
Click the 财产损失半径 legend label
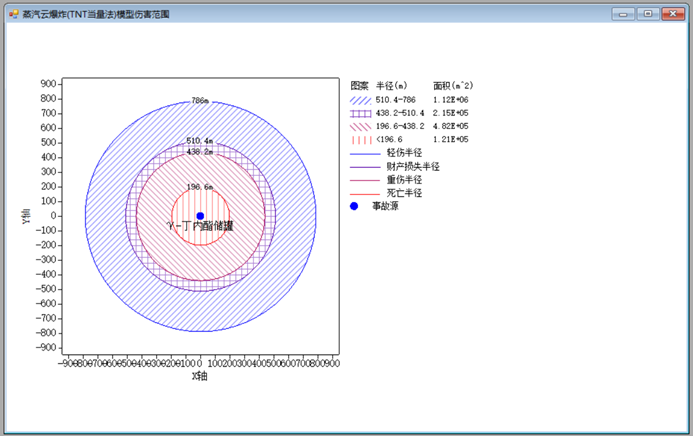pos(413,167)
